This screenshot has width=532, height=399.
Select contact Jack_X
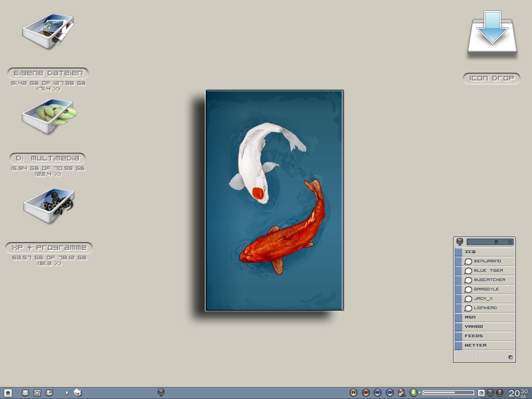tap(485, 299)
